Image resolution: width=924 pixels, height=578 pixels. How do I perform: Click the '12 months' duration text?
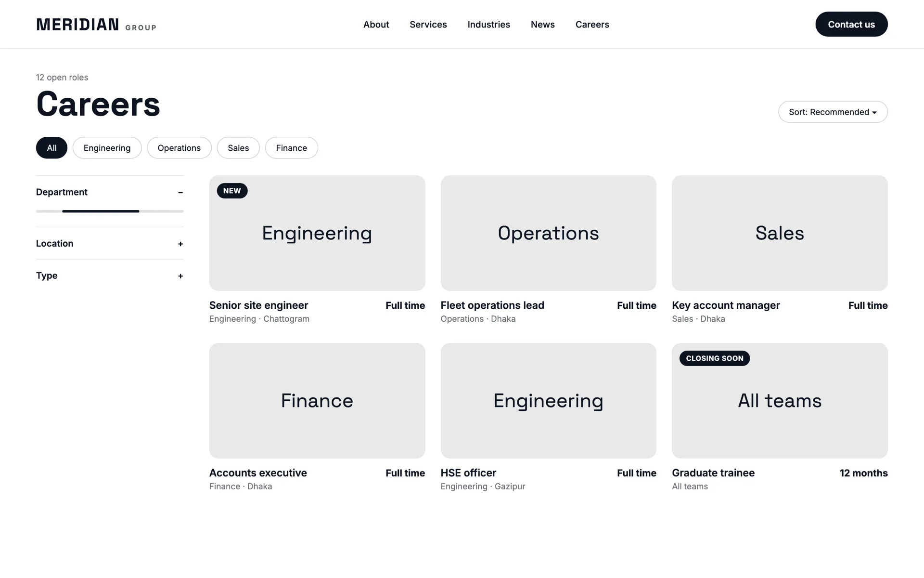click(x=863, y=473)
